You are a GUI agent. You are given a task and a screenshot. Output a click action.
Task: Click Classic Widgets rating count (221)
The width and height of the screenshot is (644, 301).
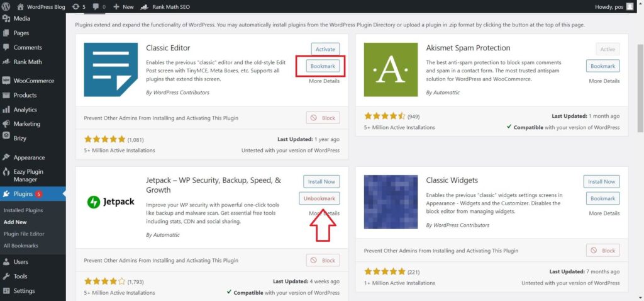414,272
